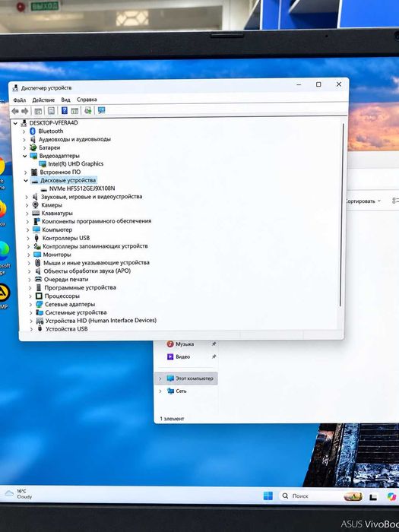
Task: Select Устройства HID (Human Interface Devices) row
Action: [x=101, y=321]
